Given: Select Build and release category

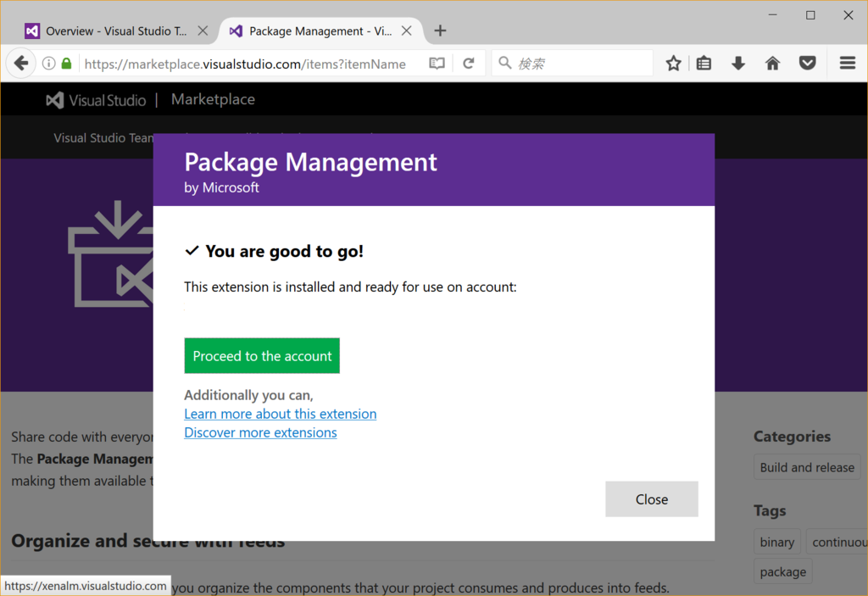Looking at the screenshot, I should coord(807,467).
